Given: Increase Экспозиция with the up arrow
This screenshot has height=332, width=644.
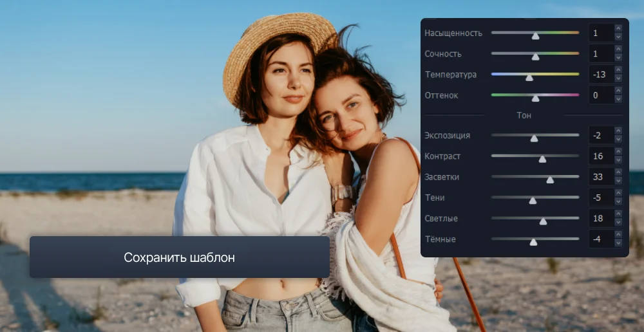Looking at the screenshot, I should click(x=618, y=131).
